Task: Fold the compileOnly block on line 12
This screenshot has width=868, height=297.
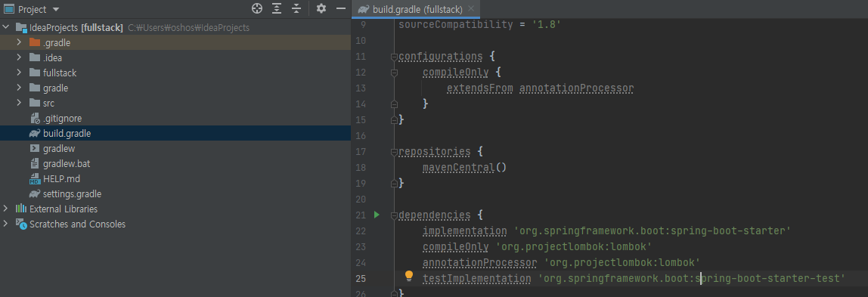Action: pyautogui.click(x=394, y=73)
